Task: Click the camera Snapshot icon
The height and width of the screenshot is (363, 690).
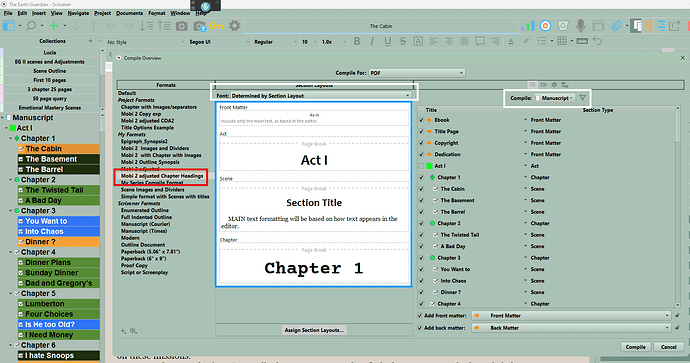Action: 181,26
